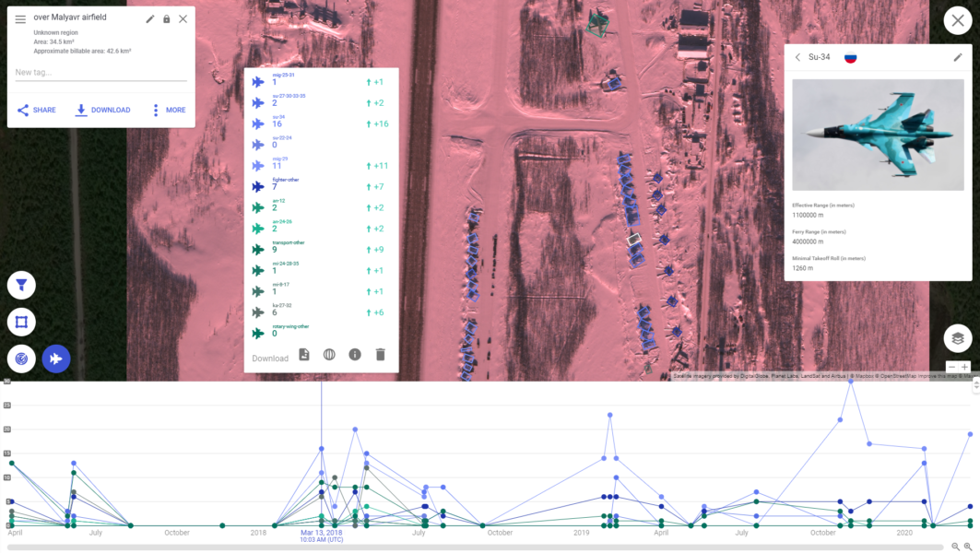The image size is (980, 553).
Task: Click SHARE for the airfield area
Action: coord(35,110)
